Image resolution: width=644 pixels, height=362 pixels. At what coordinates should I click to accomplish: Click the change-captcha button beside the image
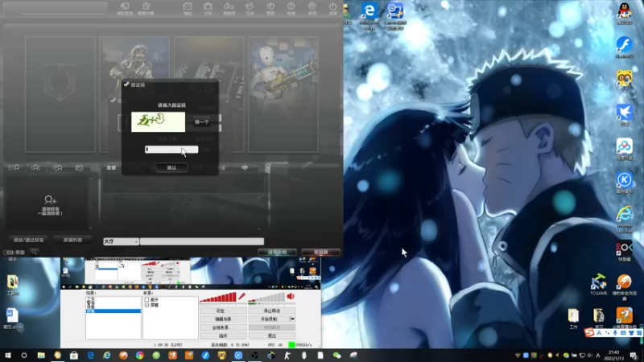pos(202,122)
